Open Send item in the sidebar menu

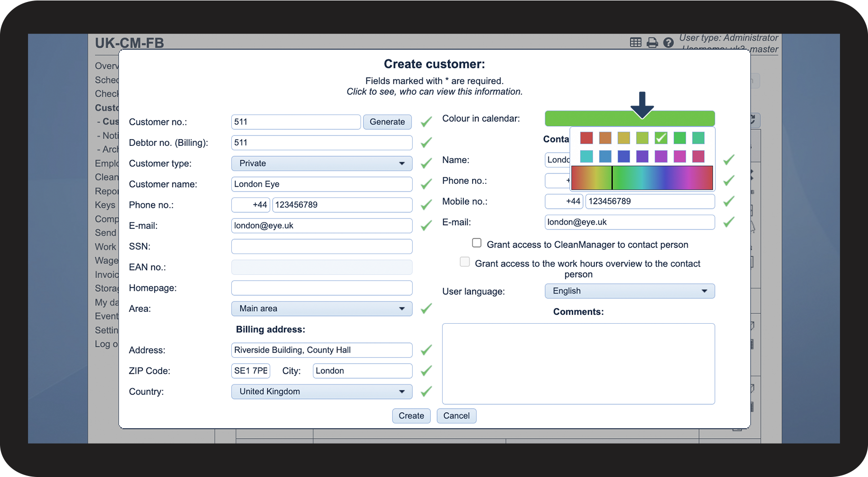106,232
